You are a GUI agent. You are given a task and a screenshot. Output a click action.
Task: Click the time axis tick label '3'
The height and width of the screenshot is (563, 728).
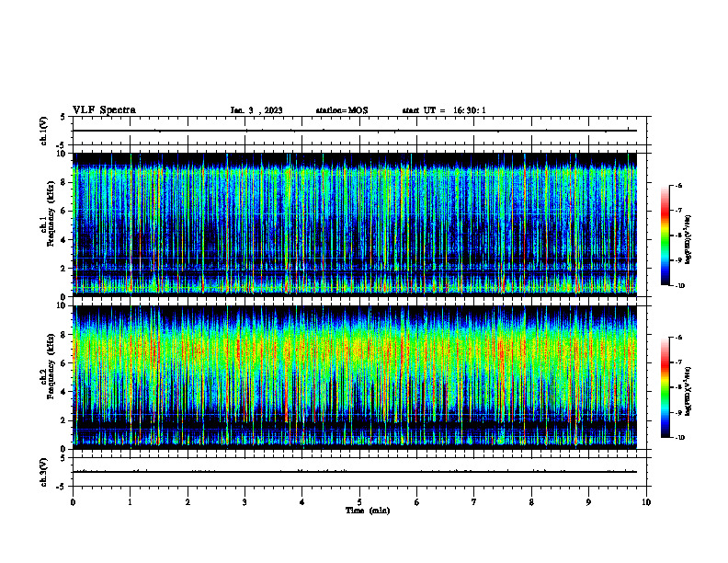point(245,502)
